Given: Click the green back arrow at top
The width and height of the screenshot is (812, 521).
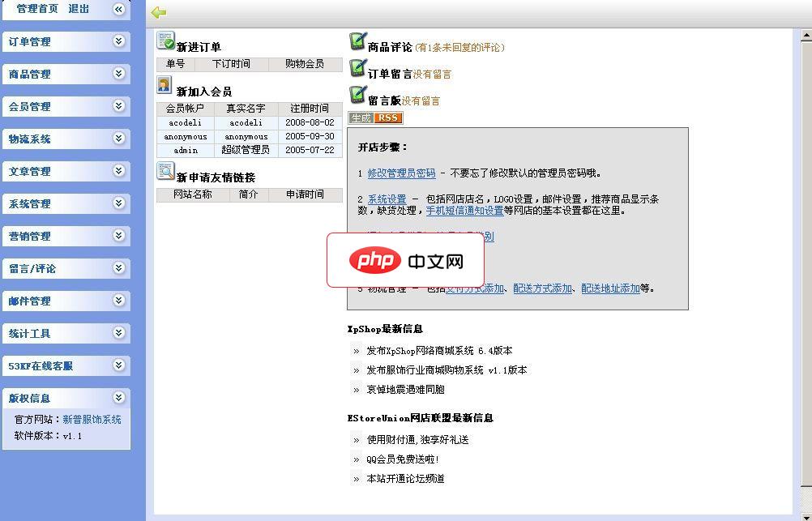Looking at the screenshot, I should (x=159, y=12).
